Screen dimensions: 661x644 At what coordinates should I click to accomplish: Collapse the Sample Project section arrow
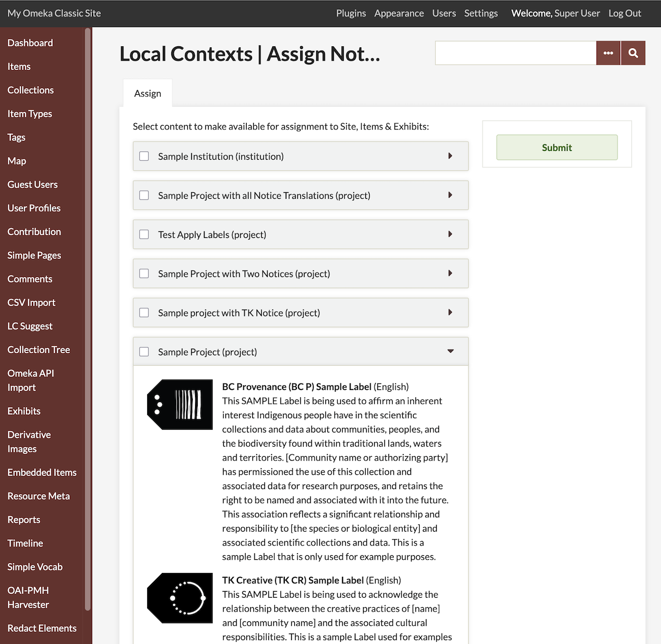(450, 351)
